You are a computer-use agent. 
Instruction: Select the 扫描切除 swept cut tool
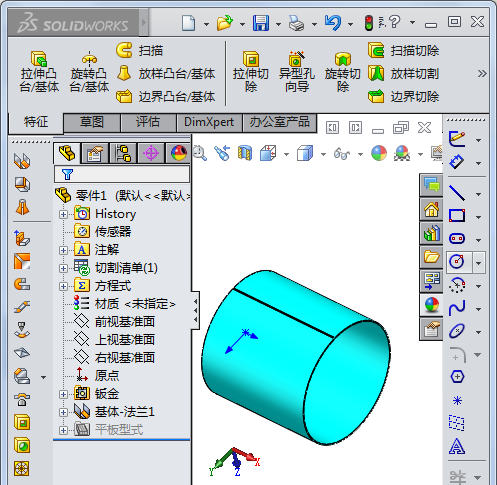[404, 51]
